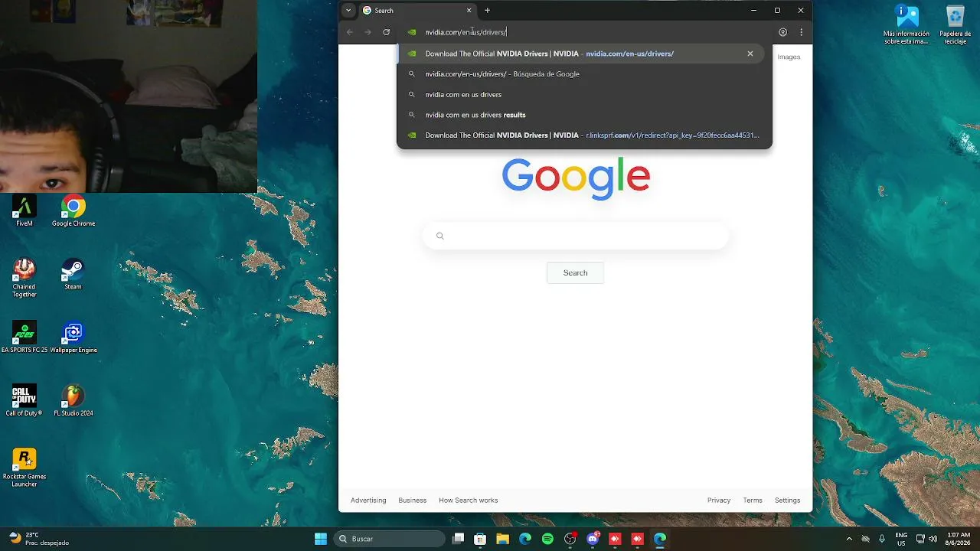This screenshot has width=980, height=551.
Task: Open the Images link
Action: point(789,57)
